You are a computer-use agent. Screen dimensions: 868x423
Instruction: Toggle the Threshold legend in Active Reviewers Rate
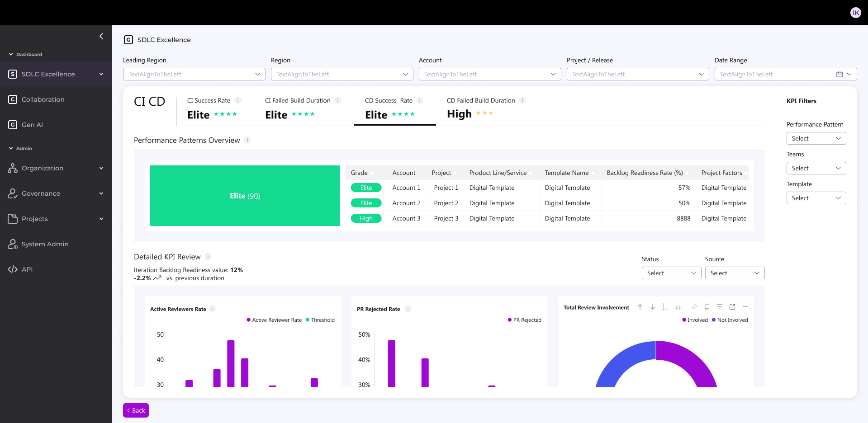click(320, 320)
